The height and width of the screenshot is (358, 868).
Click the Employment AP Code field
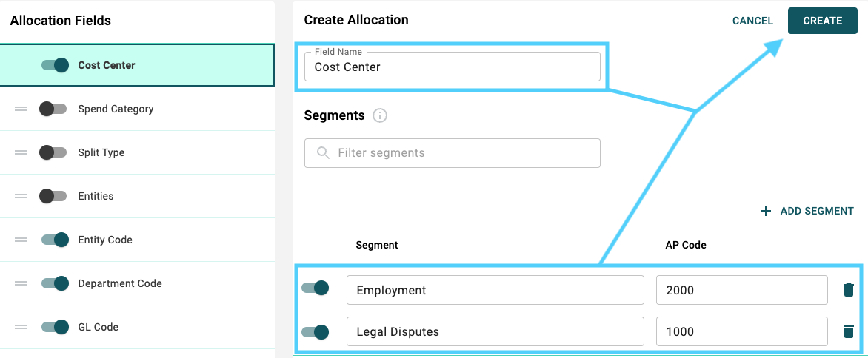(742, 290)
